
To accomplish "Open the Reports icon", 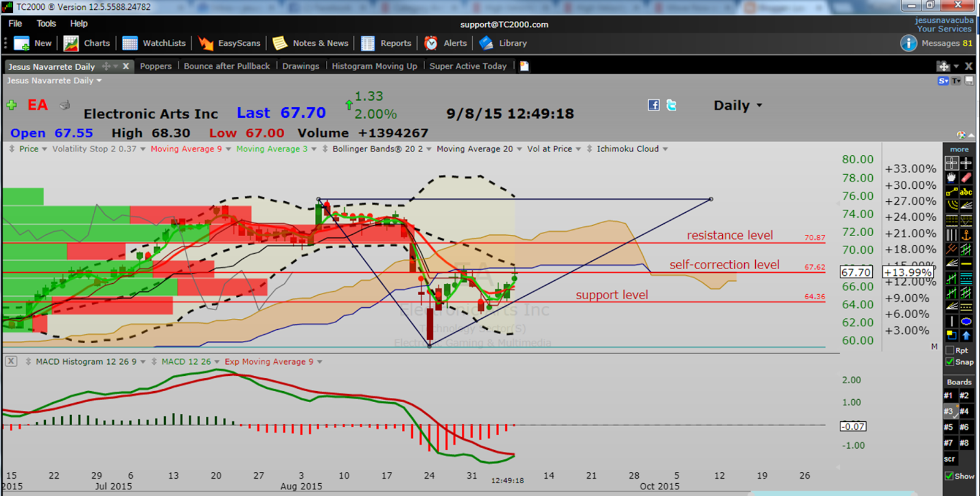I will 367,44.
